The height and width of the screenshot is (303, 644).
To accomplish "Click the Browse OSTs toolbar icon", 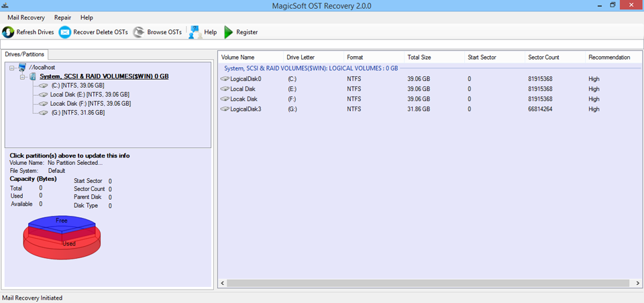I will click(140, 32).
